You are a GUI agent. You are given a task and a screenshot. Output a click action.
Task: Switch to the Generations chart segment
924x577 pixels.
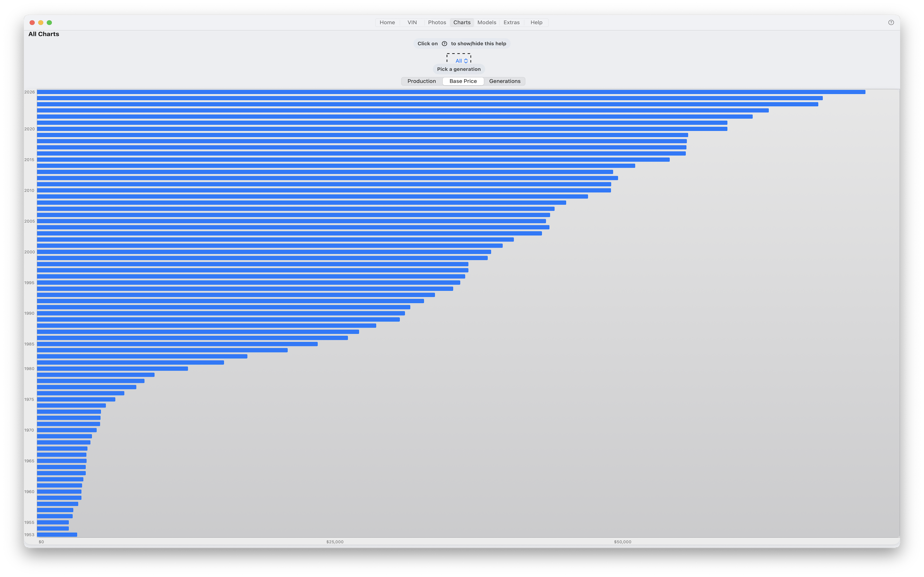coord(504,81)
